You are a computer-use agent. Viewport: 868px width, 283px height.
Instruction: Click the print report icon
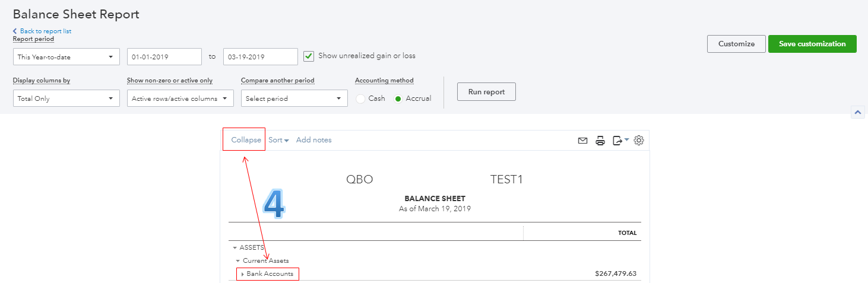600,141
